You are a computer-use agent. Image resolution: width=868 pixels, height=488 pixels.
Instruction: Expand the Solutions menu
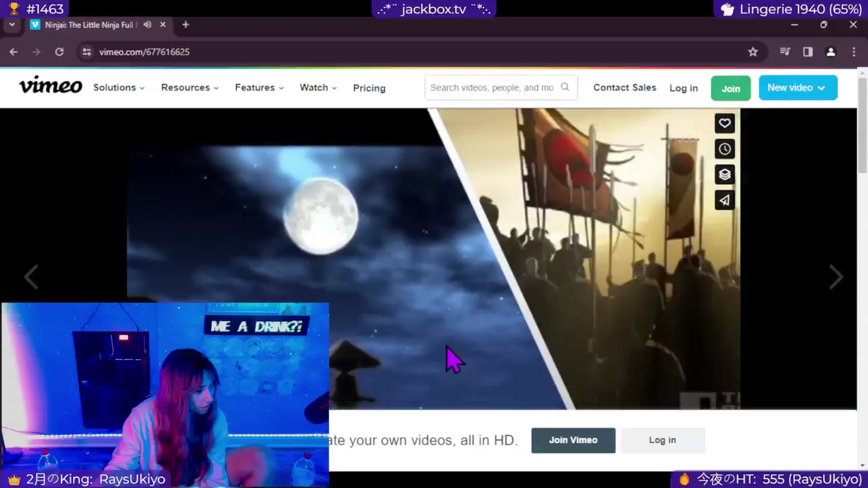pyautogui.click(x=119, y=88)
